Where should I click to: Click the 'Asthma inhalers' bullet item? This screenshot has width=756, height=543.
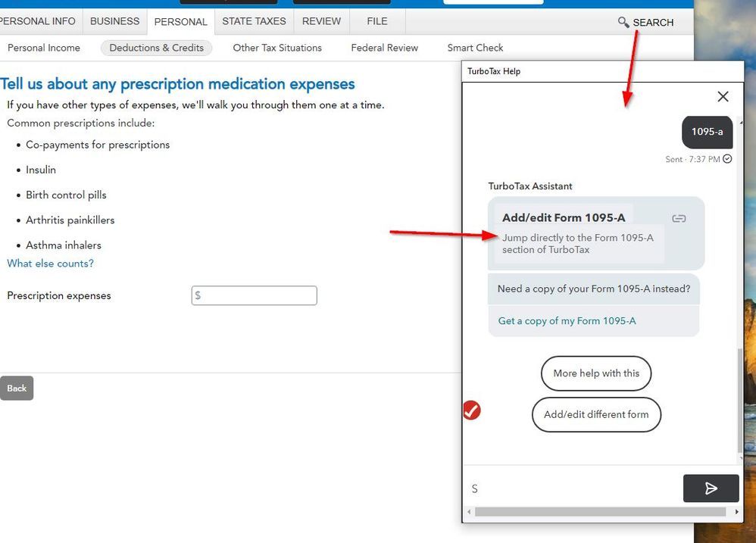click(63, 245)
